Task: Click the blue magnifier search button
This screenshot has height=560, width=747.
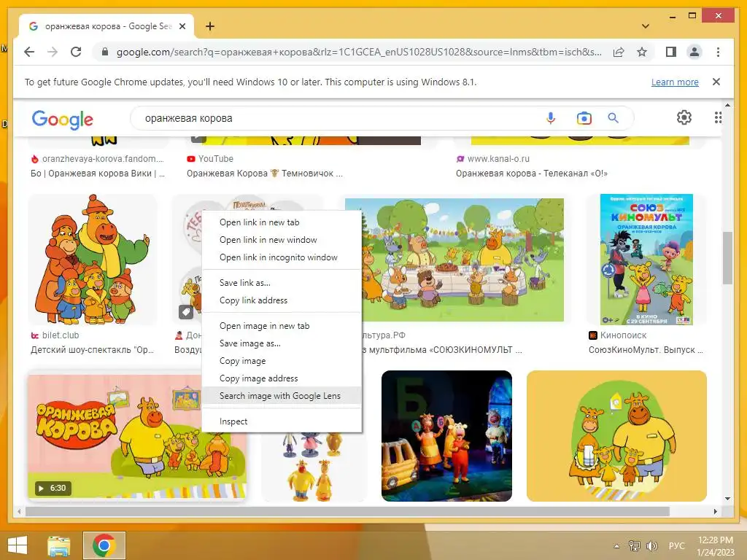Action: [x=613, y=117]
